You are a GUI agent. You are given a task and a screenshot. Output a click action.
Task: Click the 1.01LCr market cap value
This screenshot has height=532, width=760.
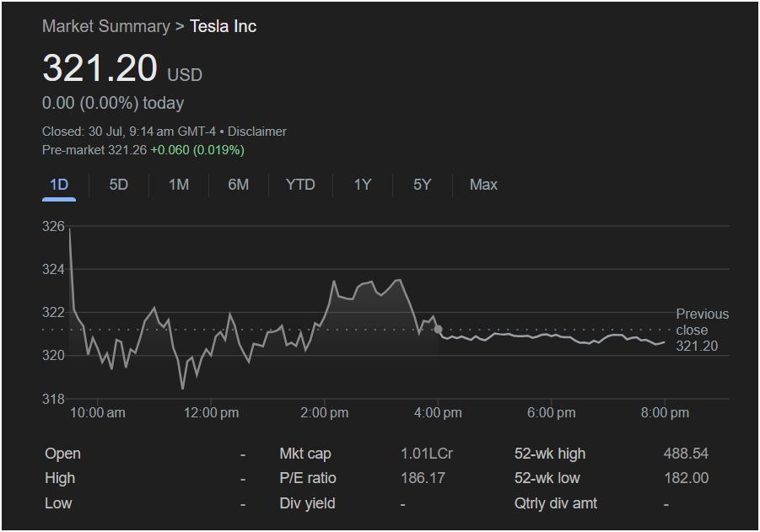click(427, 454)
